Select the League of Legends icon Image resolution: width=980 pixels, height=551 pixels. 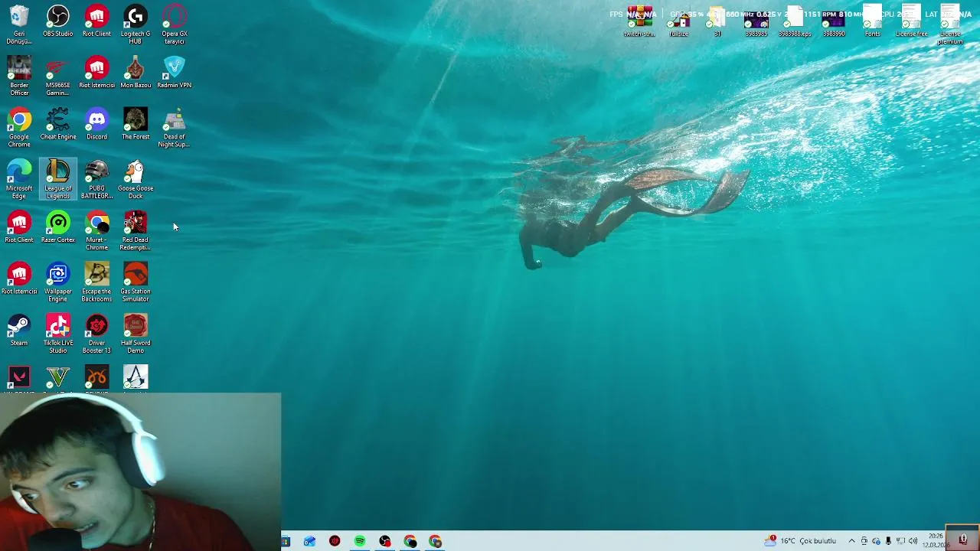tap(58, 179)
